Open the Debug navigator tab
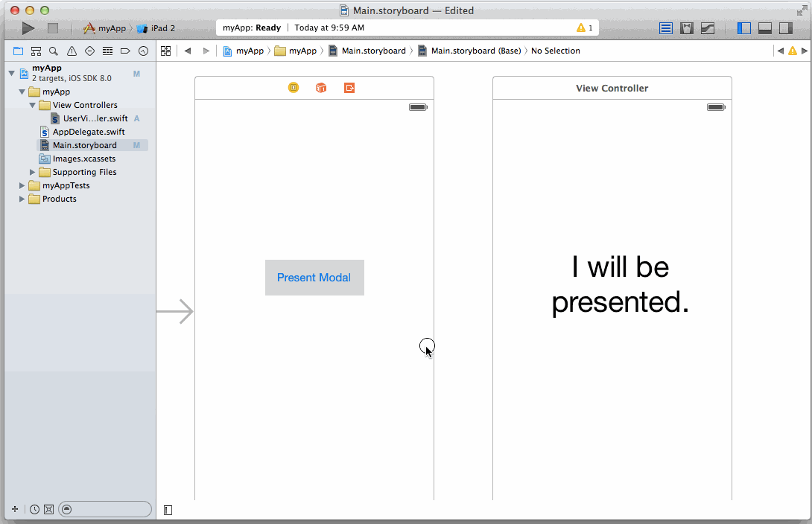Screen dimensions: 812x524 108,51
